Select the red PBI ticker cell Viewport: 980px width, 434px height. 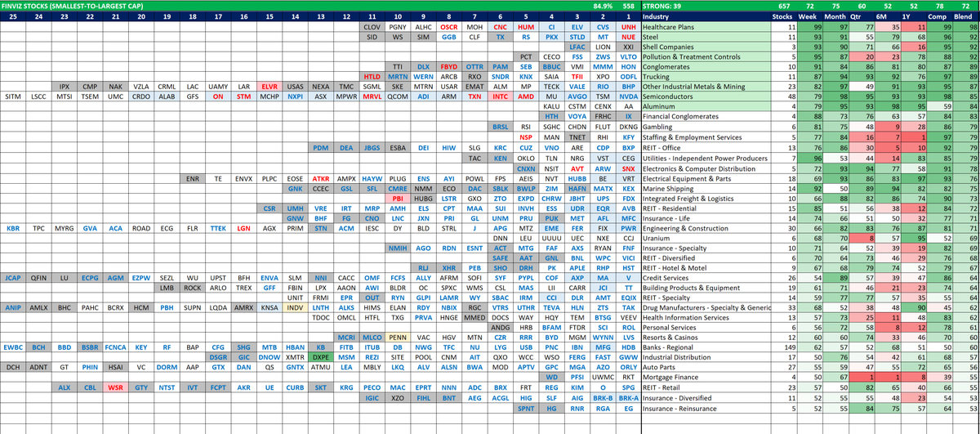coord(398,198)
